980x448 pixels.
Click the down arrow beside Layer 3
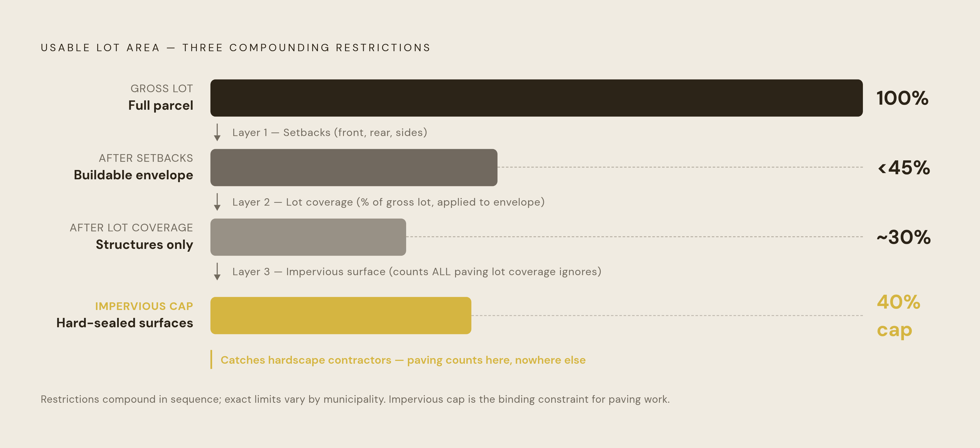(217, 272)
